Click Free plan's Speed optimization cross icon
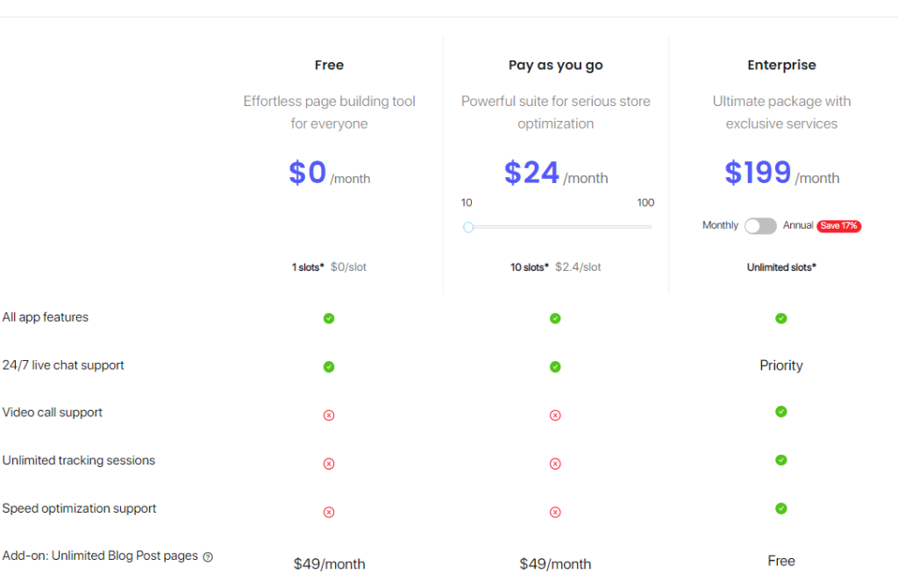This screenshot has width=898, height=588. pos(329,512)
